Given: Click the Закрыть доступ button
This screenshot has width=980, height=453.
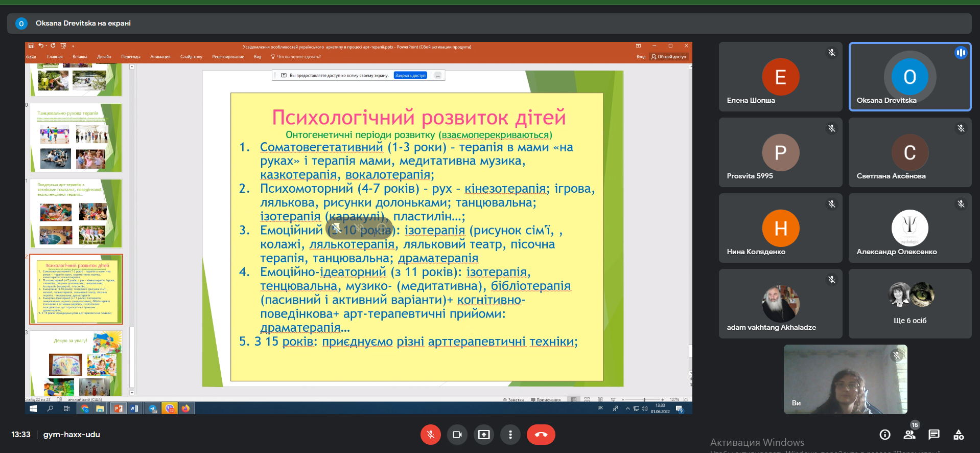Looking at the screenshot, I should (410, 76).
